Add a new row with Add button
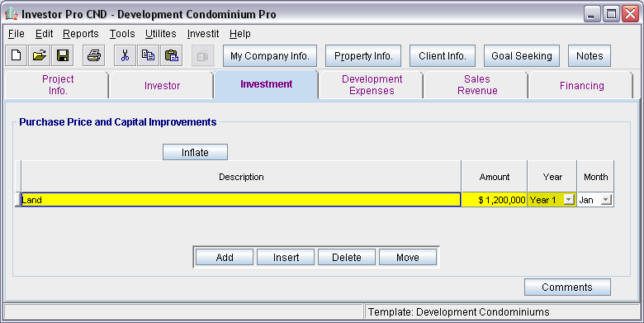The image size is (644, 323). pos(225,257)
